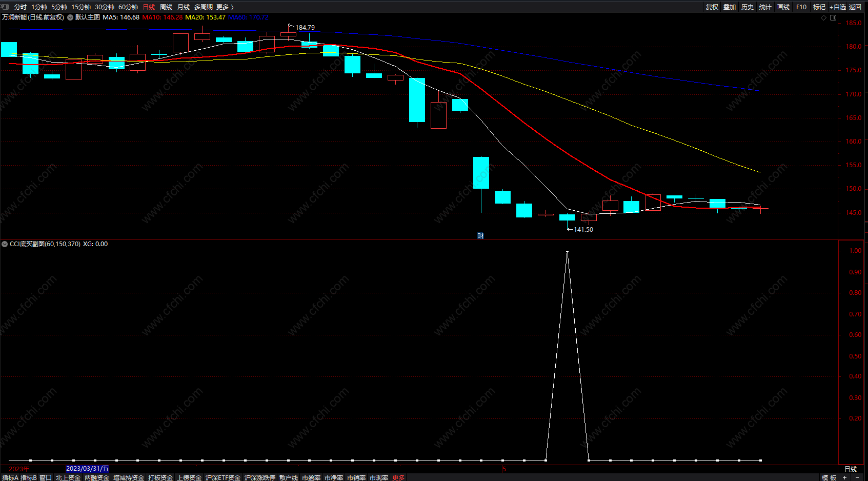Select the 北上资金 indicator tab
Image resolution: width=868 pixels, height=481 pixels.
(x=68, y=477)
